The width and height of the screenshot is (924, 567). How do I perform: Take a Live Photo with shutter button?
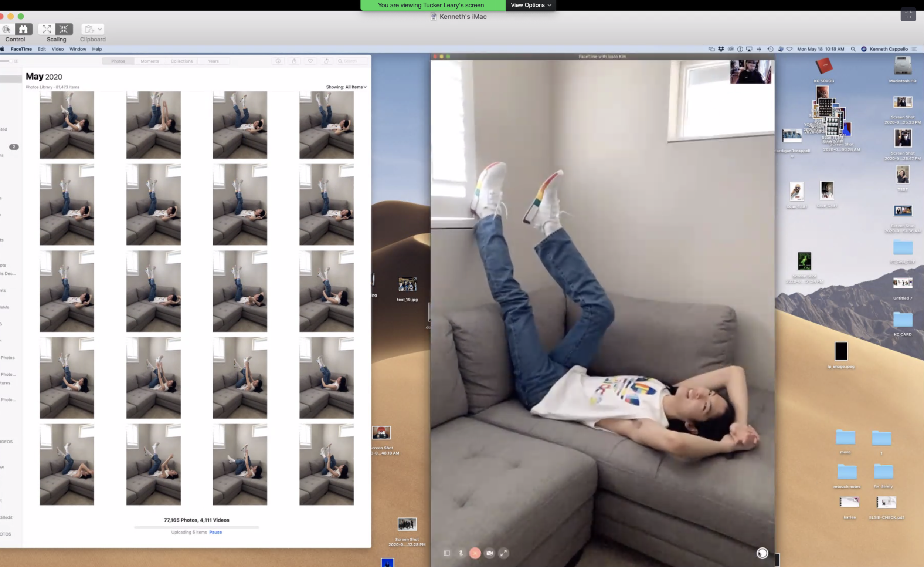pos(762,553)
